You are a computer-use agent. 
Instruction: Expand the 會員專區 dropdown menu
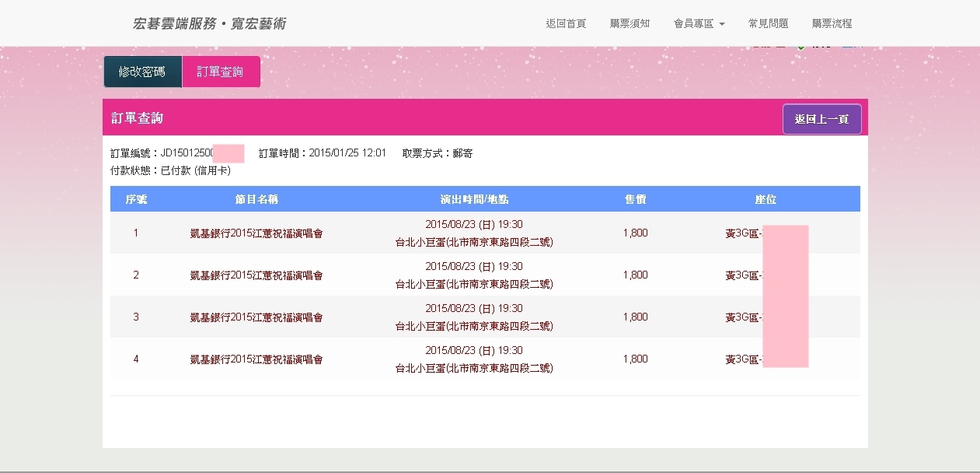(x=699, y=23)
